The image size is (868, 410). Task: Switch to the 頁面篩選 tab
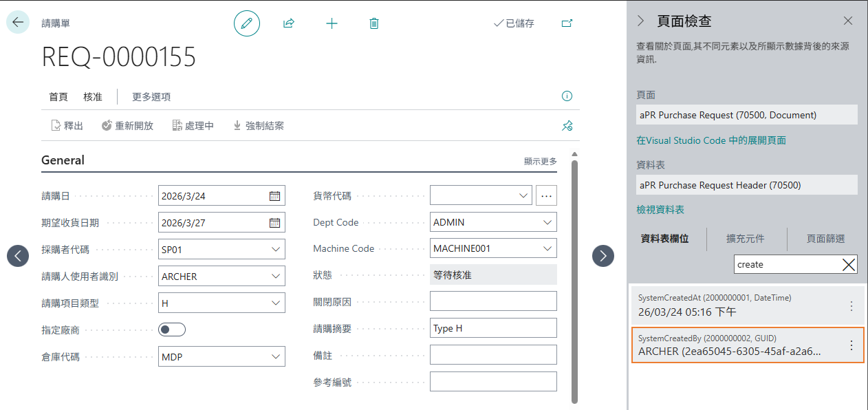826,239
